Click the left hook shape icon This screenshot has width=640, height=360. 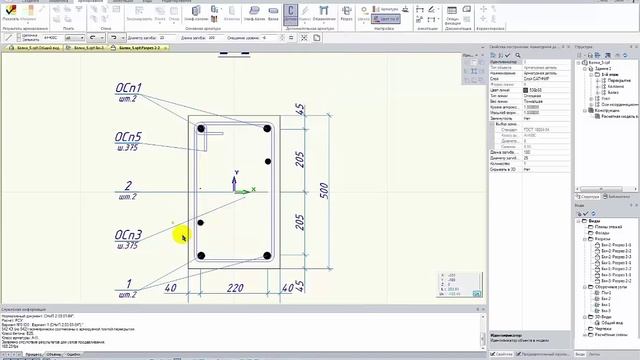[x=93, y=38]
